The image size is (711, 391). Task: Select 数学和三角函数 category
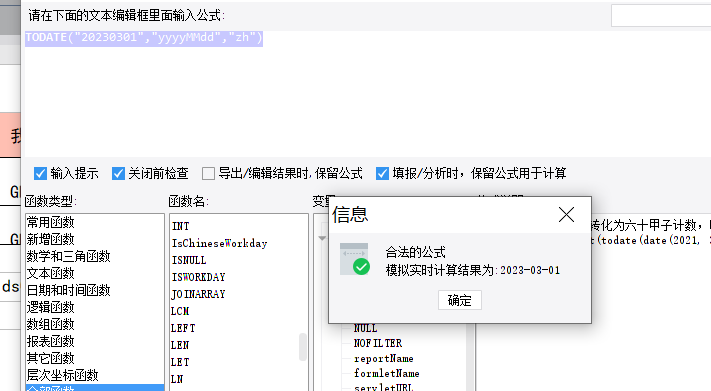coord(94,256)
